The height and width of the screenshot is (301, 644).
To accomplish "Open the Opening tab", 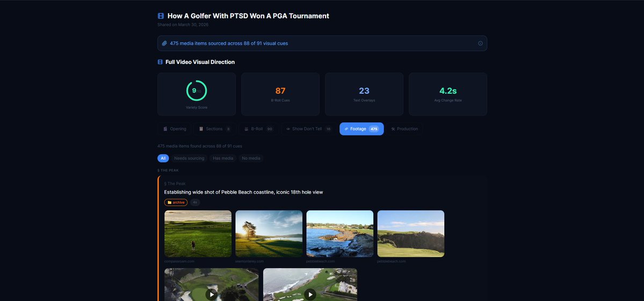I will click(x=174, y=128).
